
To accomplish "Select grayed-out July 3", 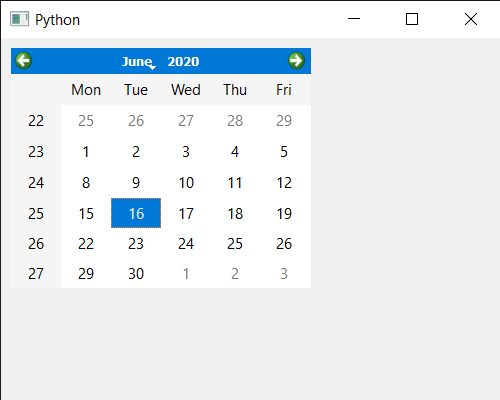I will pos(284,274).
